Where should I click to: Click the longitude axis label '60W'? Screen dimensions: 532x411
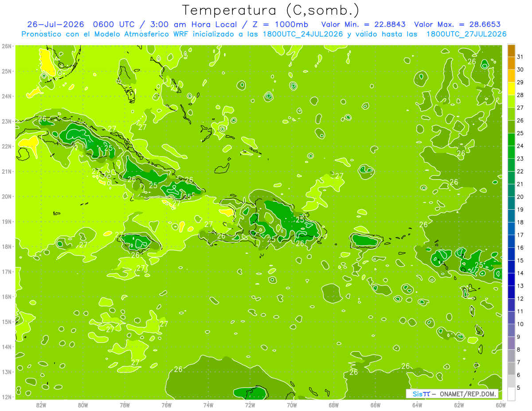(x=501, y=405)
